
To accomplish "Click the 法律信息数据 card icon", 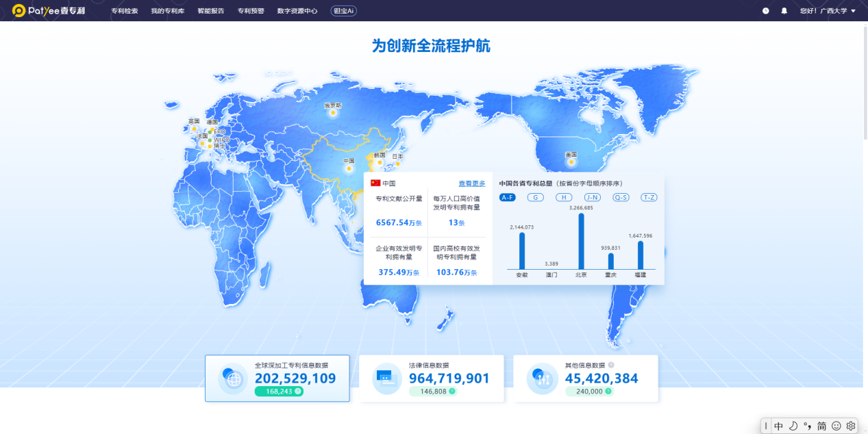I will pos(386,379).
